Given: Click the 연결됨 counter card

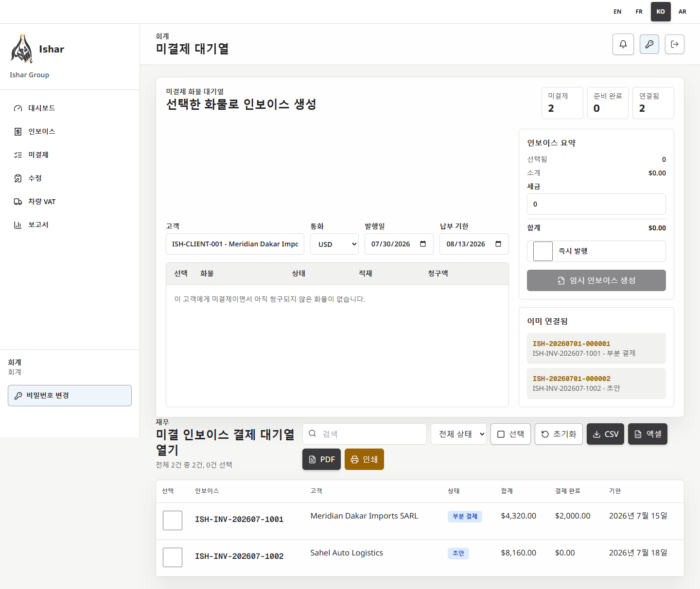Looking at the screenshot, I should pos(653,103).
